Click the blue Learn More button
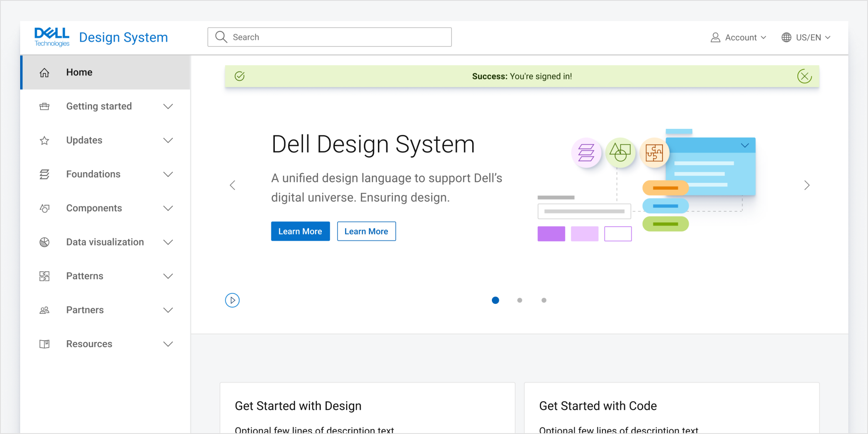 tap(300, 231)
